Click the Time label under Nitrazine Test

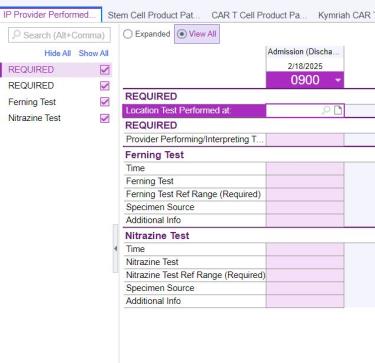point(135,249)
